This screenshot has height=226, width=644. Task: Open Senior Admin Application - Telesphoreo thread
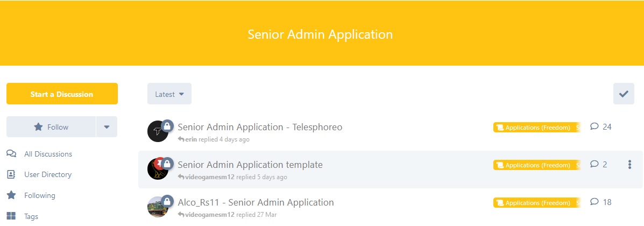coord(260,127)
